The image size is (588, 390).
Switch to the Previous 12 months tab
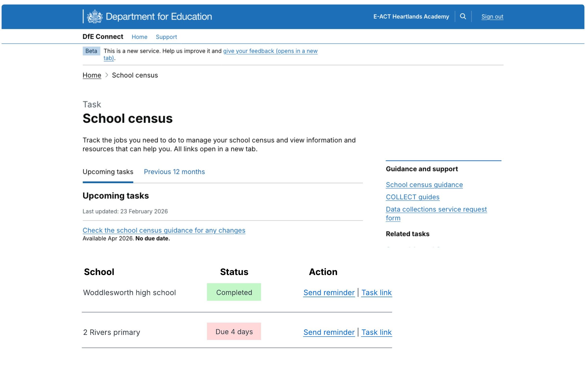174,172
